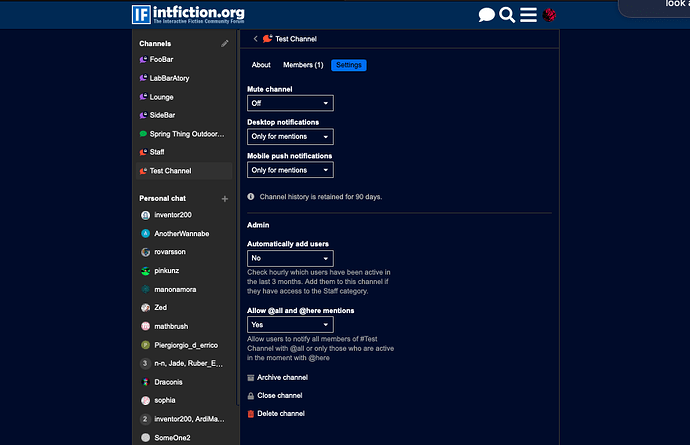This screenshot has height=445, width=690.
Task: Open the chat bubble icon in header
Action: pyautogui.click(x=486, y=15)
